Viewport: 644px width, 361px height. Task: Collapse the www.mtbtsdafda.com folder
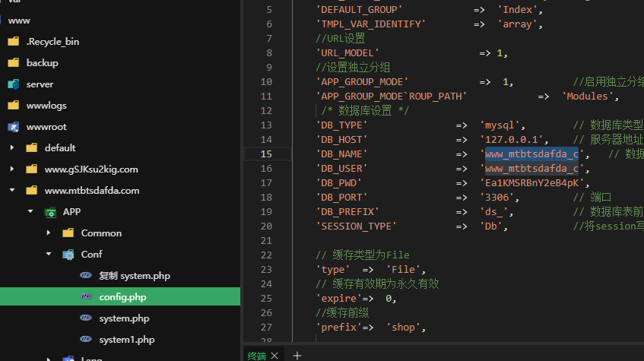click(x=12, y=191)
